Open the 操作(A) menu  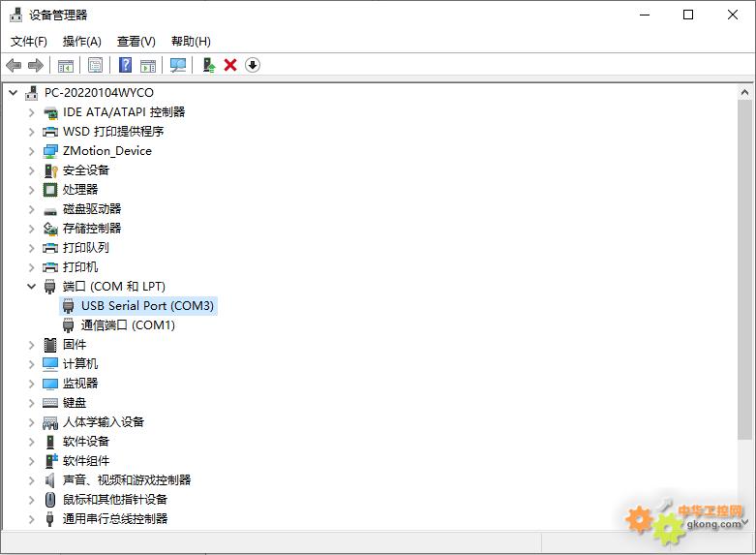[x=81, y=41]
